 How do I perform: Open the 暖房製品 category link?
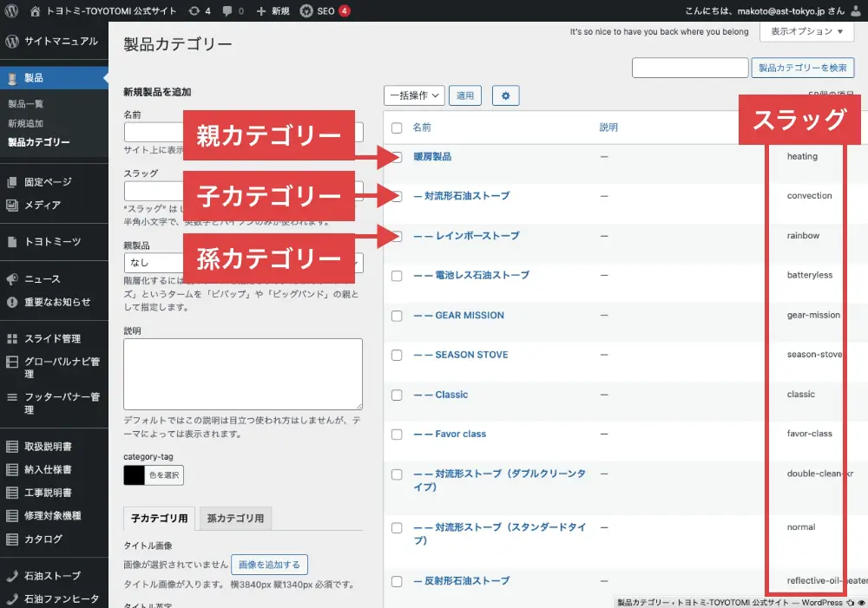[432, 157]
